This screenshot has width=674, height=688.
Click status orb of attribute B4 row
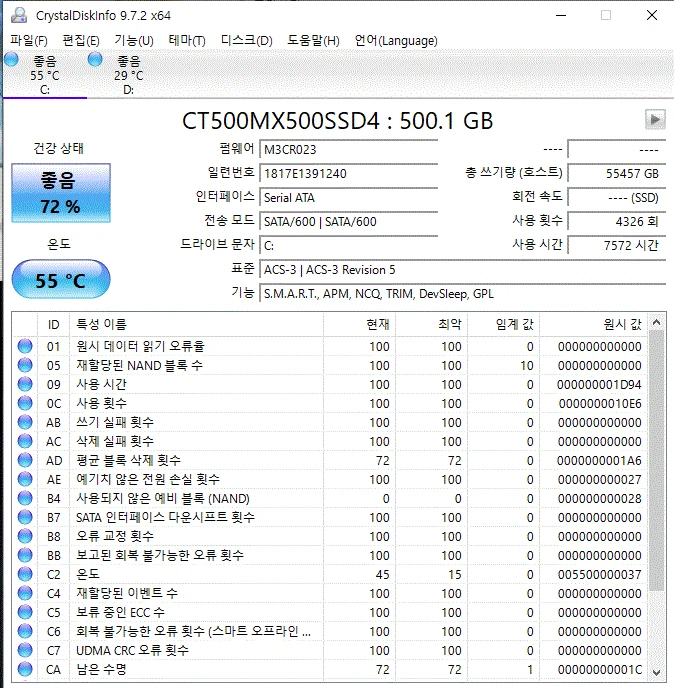click(x=25, y=498)
